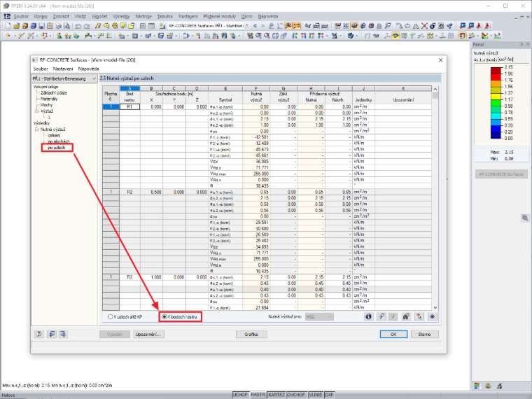532x399 pixels.
Task: Go to next load case with right arrow
Action: (262, 26)
